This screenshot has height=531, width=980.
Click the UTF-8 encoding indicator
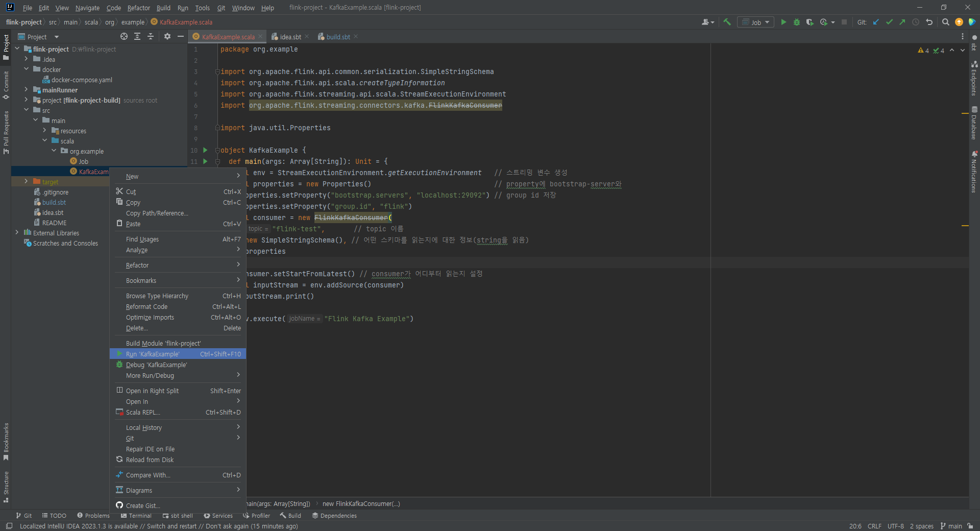[x=896, y=526]
